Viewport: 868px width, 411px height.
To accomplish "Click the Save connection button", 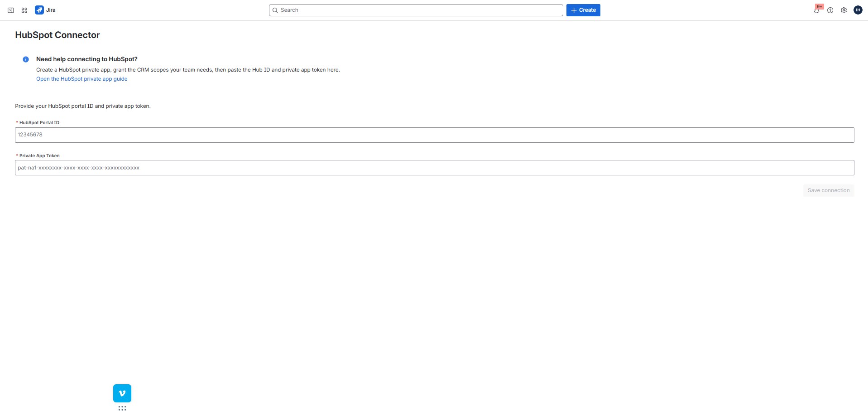I will coord(828,190).
